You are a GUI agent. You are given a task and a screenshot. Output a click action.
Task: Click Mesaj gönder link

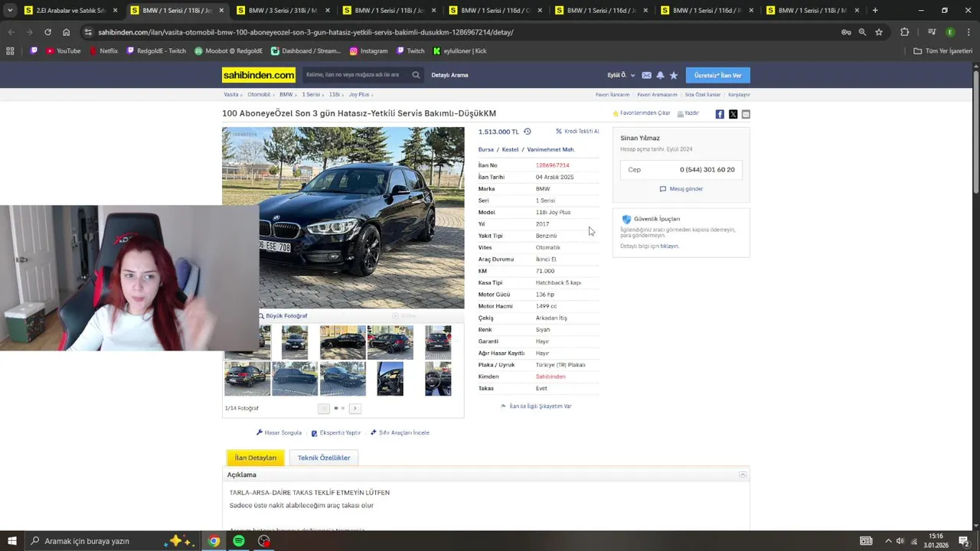pos(681,189)
